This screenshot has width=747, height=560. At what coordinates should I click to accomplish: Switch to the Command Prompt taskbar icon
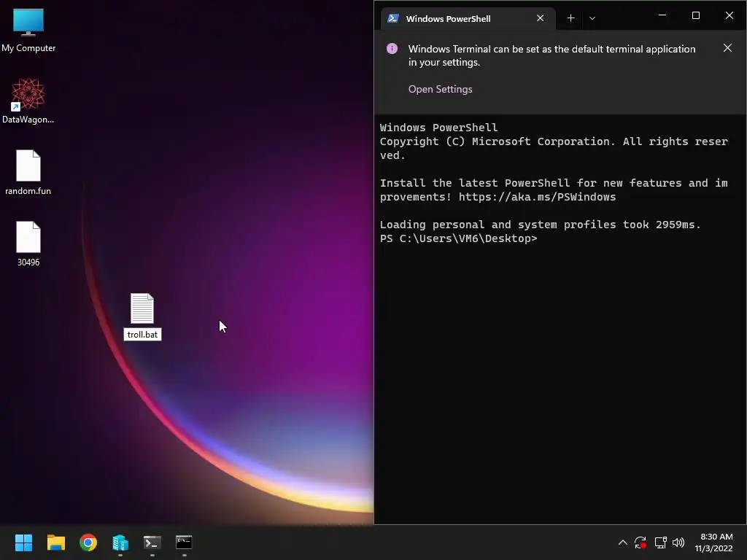184,542
